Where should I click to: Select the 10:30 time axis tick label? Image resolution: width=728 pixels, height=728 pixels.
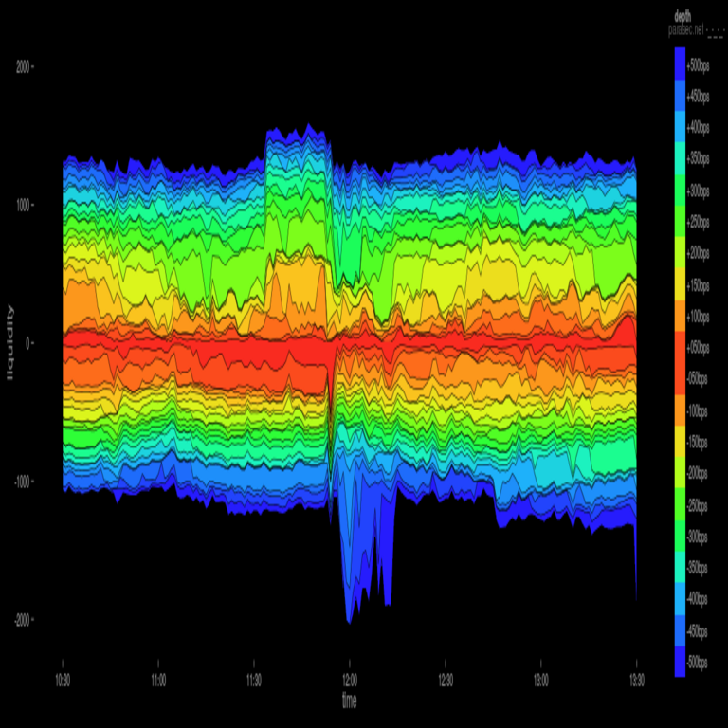tap(63, 680)
